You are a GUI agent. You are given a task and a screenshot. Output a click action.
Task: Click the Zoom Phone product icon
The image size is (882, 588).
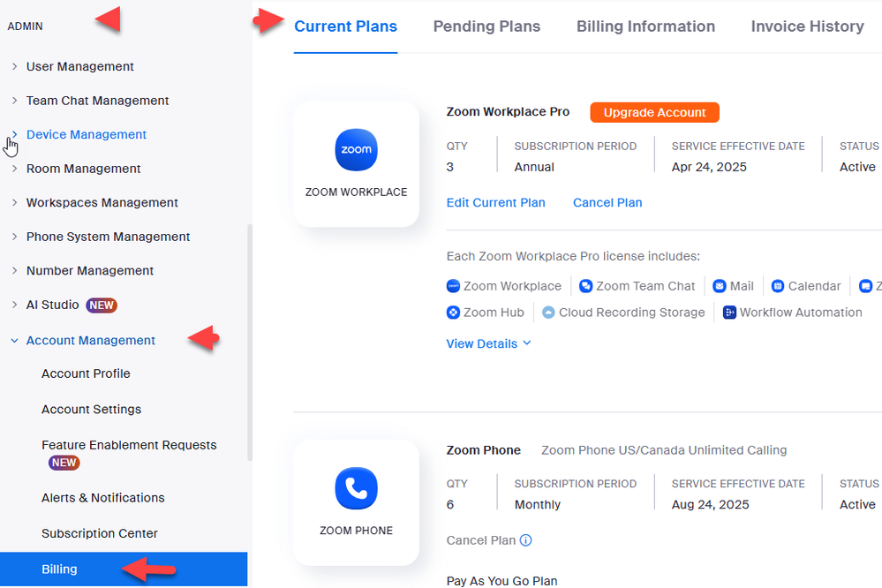[356, 488]
